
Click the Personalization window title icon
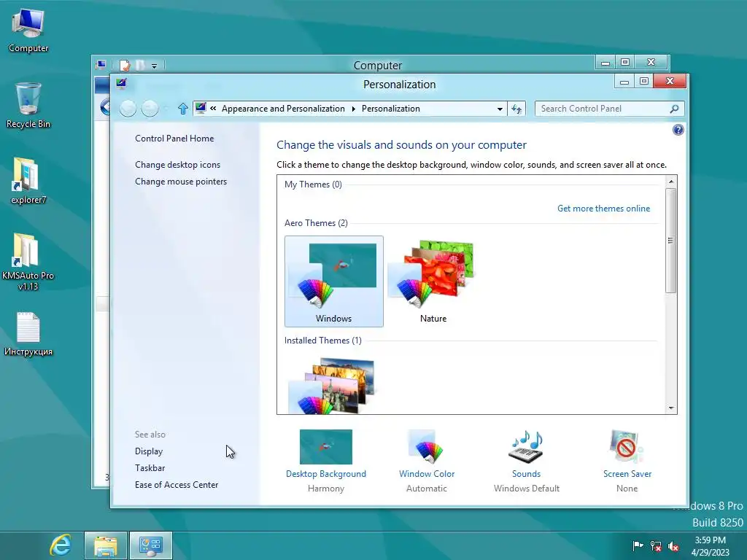[121, 84]
